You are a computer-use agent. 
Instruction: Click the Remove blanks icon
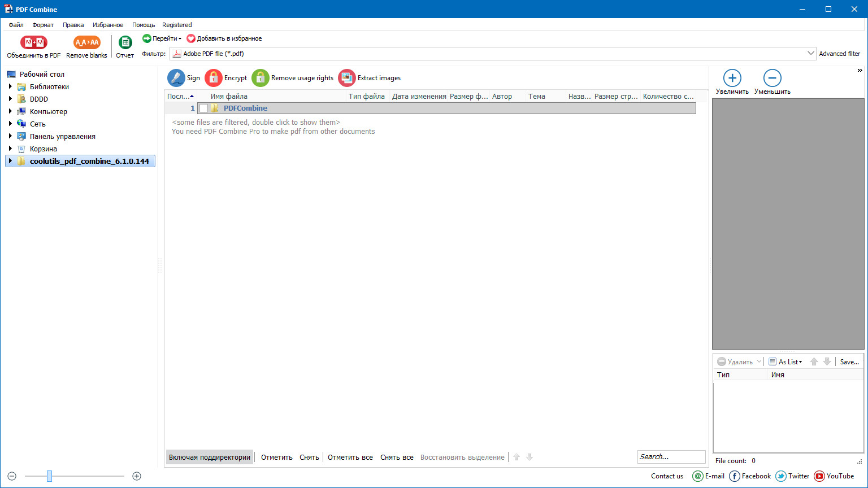click(87, 42)
